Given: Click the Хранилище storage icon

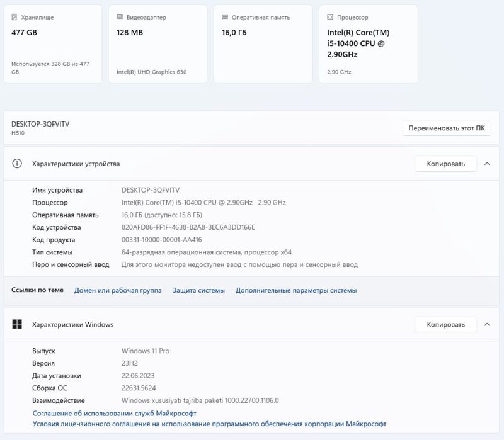Looking at the screenshot, I should [14, 17].
